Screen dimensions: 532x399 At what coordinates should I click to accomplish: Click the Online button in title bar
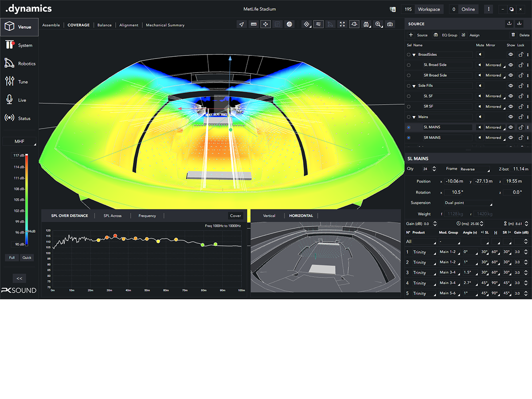click(x=468, y=9)
